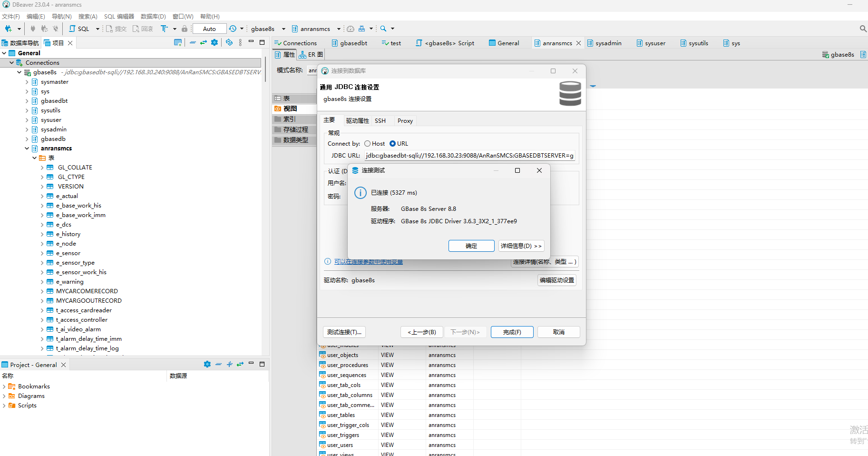Click the JDBC URL input field
This screenshot has height=456, width=868.
tap(470, 156)
